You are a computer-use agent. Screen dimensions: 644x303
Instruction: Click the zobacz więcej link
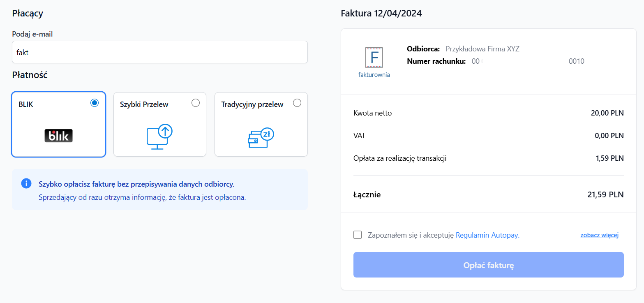pos(599,236)
